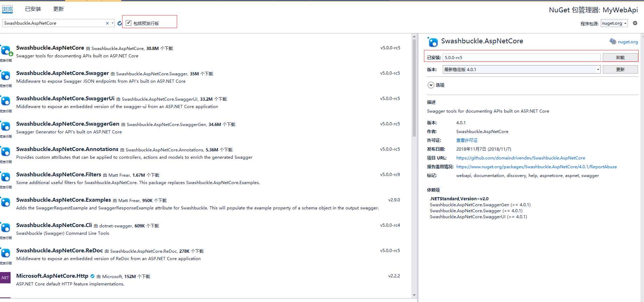
Task: Select the Swashbuckle.AspNetCore.Cli package title
Action: point(54,225)
